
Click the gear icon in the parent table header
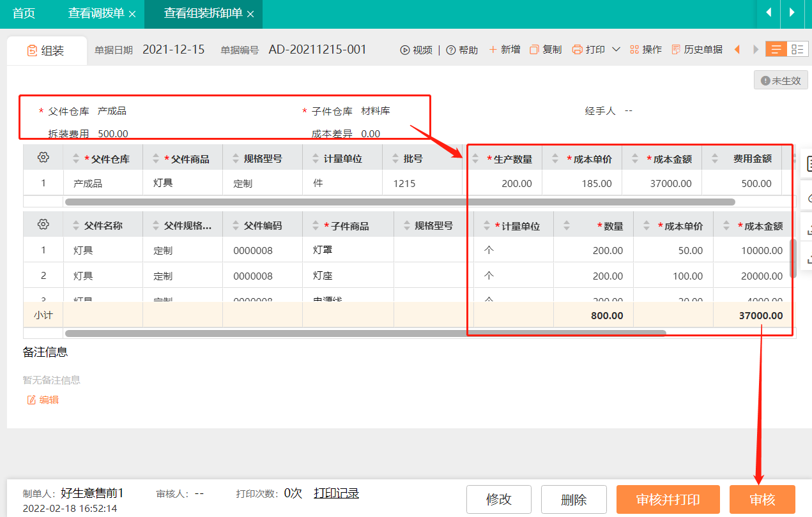tap(42, 157)
